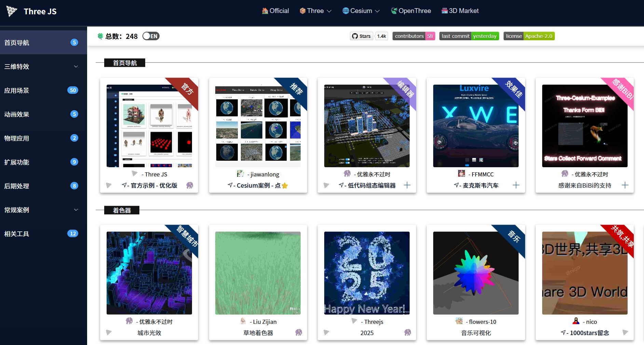644x345 pixels.
Task: Click the elephant icon on 2025 card
Action: coord(408,332)
